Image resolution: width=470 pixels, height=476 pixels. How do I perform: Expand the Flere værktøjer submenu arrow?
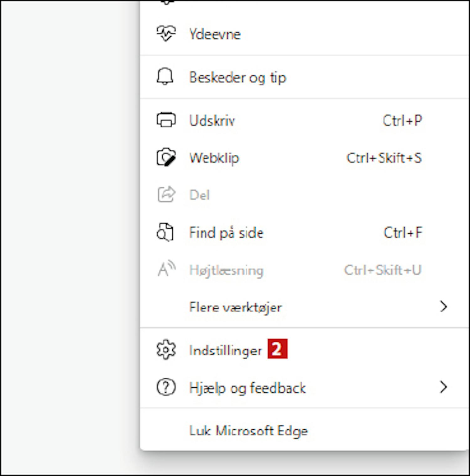coord(443,307)
